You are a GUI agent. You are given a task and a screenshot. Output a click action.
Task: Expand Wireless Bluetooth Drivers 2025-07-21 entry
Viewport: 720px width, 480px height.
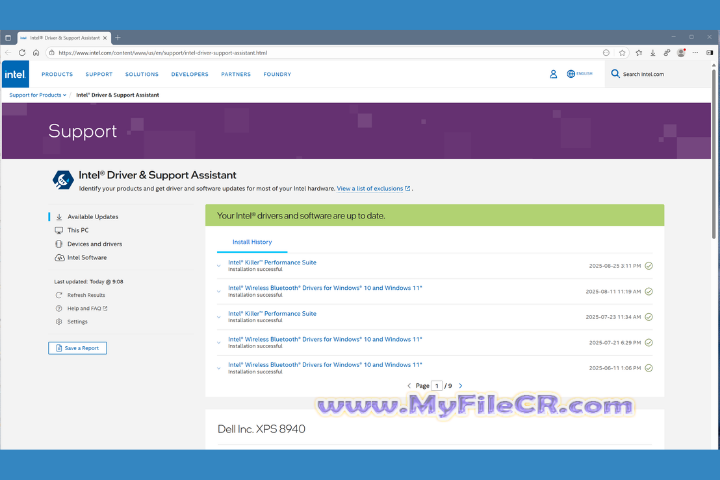point(219,343)
